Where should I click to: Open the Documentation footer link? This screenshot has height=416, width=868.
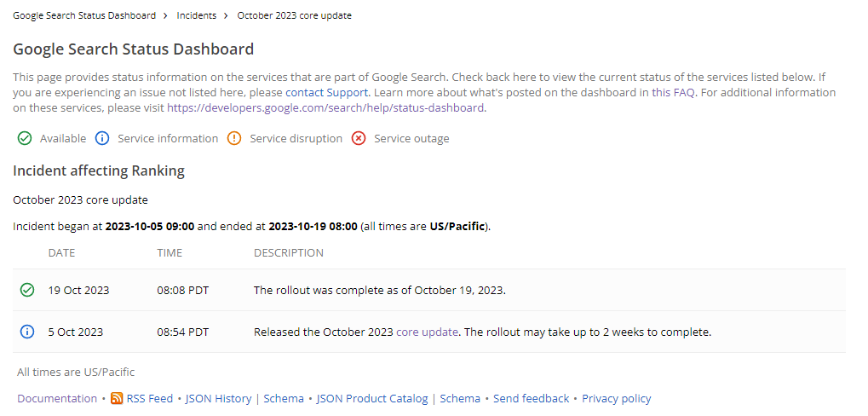[57, 399]
